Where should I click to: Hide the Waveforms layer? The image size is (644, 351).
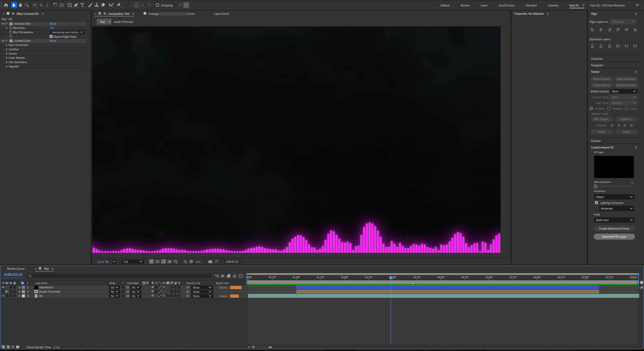tap(3, 287)
